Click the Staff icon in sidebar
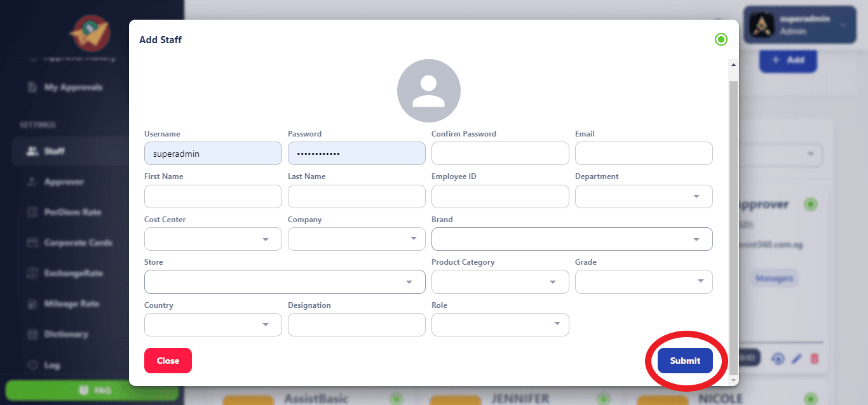 (x=32, y=152)
